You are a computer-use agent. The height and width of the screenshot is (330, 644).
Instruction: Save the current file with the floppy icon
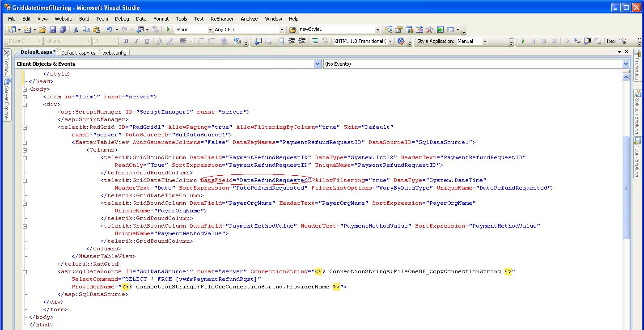[53, 30]
